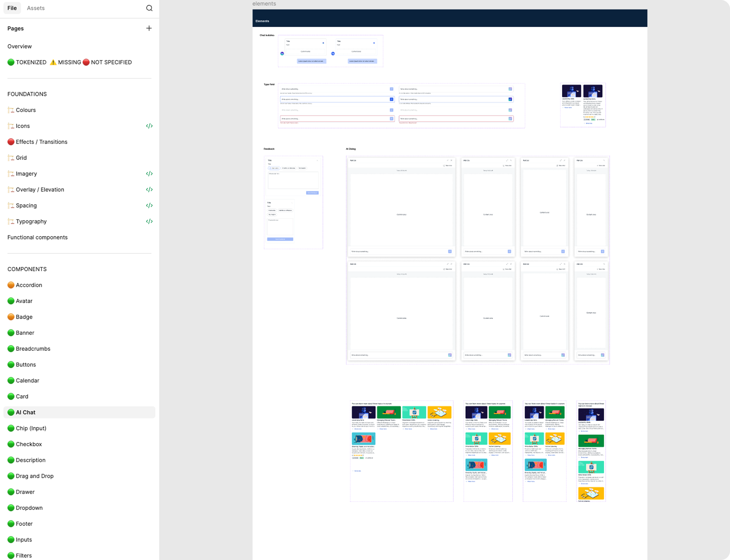Select the Feedback component frame

pos(293,202)
